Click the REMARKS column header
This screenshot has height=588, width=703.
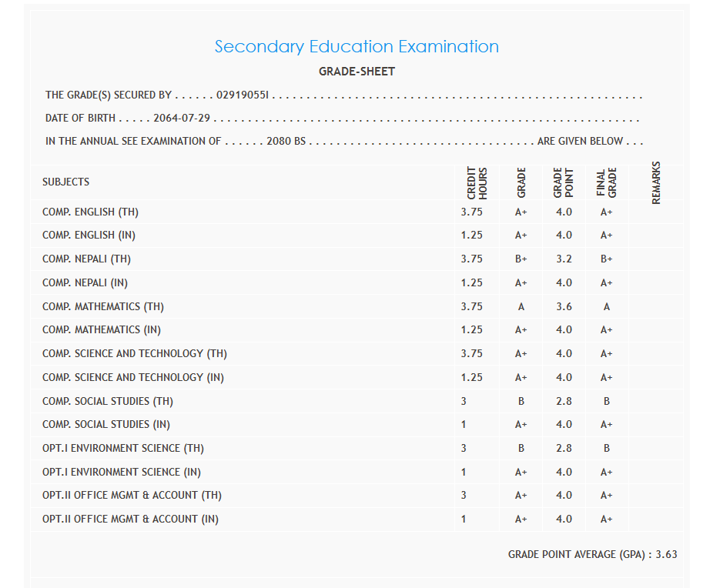[656, 183]
